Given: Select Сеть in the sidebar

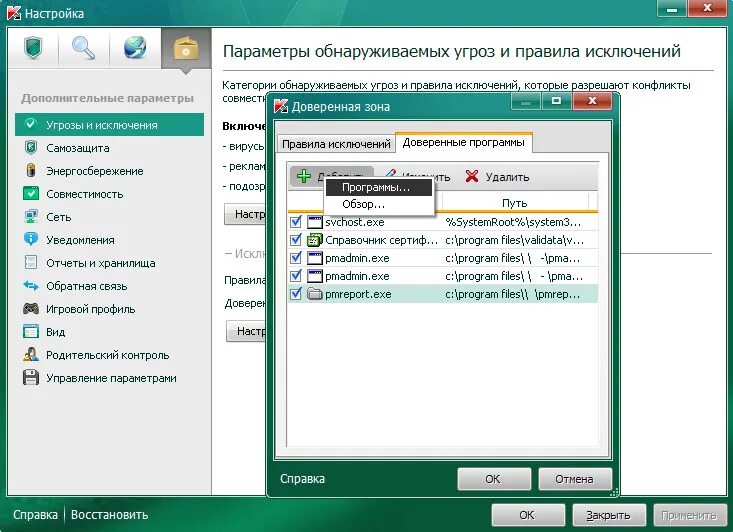Looking at the screenshot, I should [109, 216].
